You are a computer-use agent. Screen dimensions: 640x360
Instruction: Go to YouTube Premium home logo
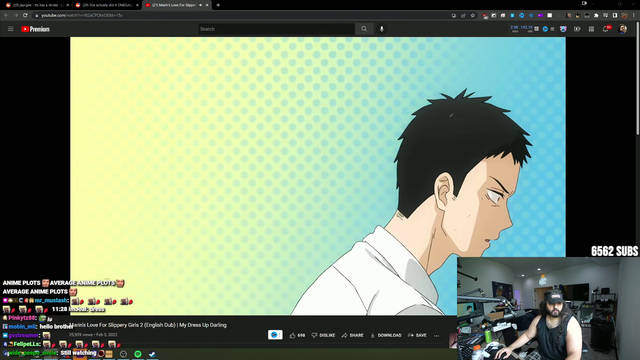pyautogui.click(x=36, y=29)
